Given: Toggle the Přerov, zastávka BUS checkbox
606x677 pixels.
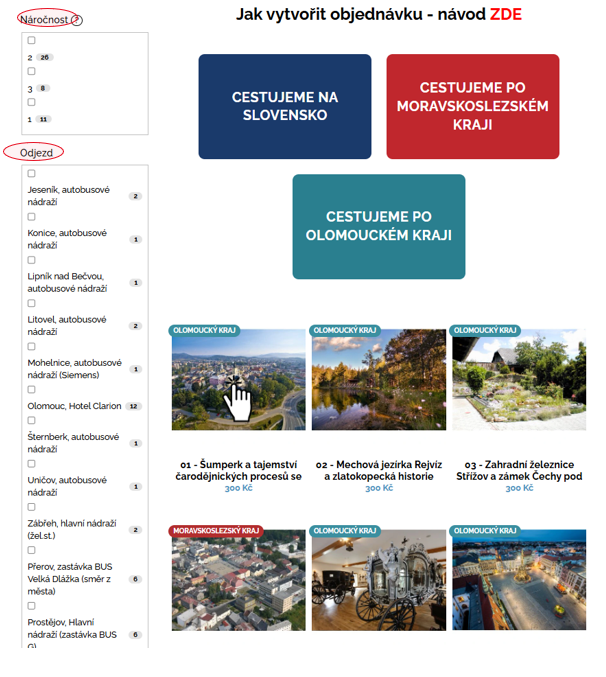Looking at the screenshot, I should click(x=32, y=550).
